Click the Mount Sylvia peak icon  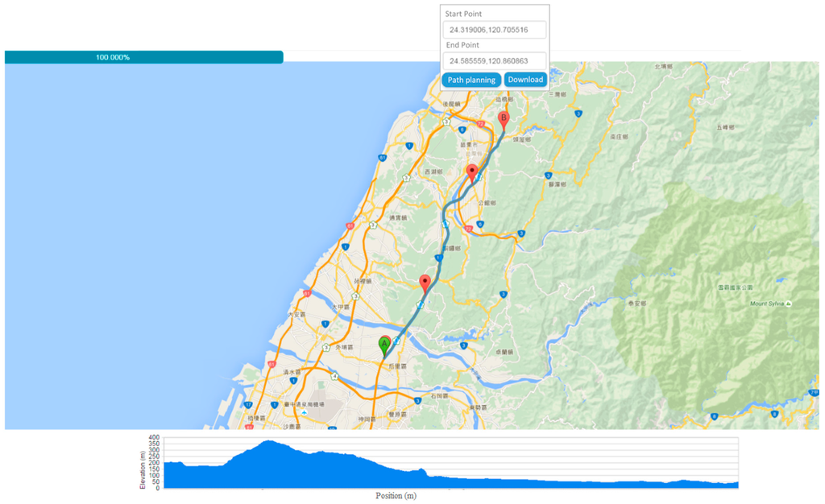pos(788,304)
